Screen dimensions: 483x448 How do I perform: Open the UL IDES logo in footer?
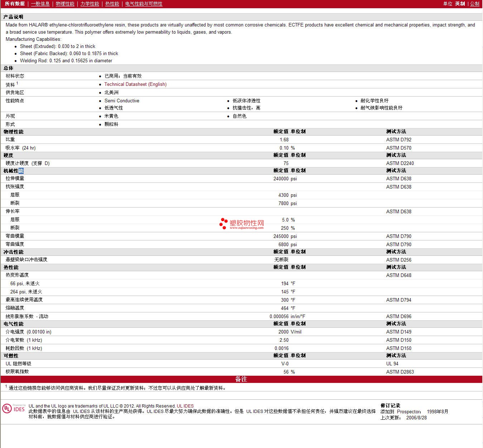14,409
